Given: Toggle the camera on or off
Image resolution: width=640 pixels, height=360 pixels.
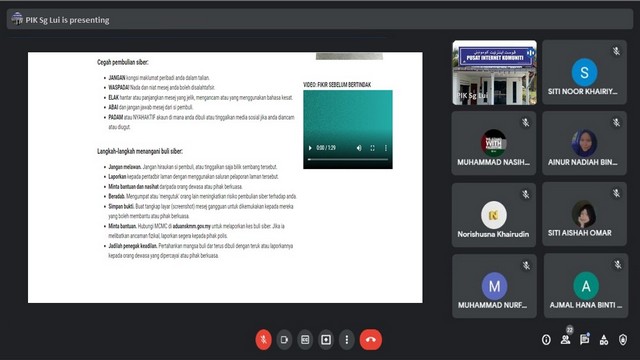Looking at the screenshot, I should tap(284, 340).
